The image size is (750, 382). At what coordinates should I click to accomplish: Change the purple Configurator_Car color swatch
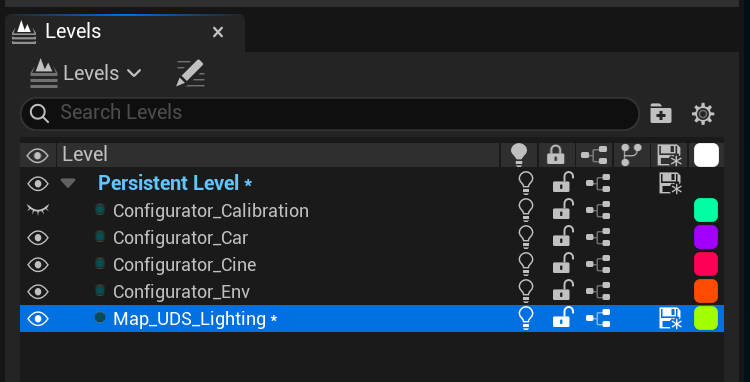point(706,237)
